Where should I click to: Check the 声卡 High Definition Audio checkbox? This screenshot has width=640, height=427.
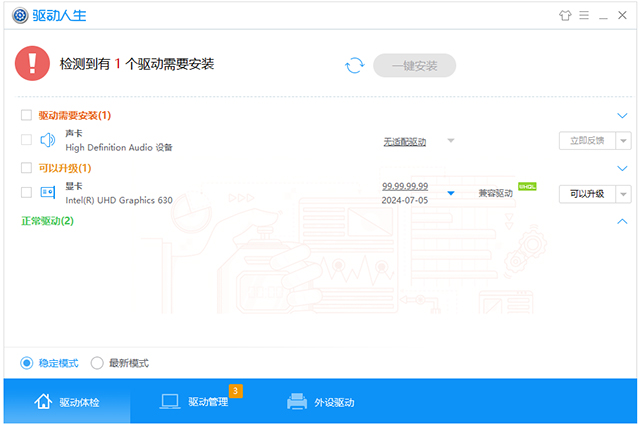point(27,140)
